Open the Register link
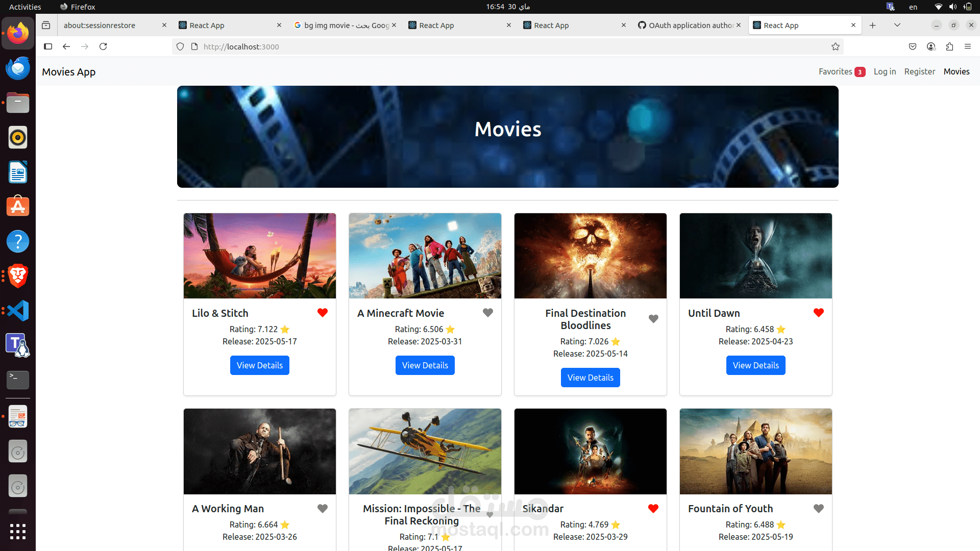The image size is (980, 551). (920, 71)
